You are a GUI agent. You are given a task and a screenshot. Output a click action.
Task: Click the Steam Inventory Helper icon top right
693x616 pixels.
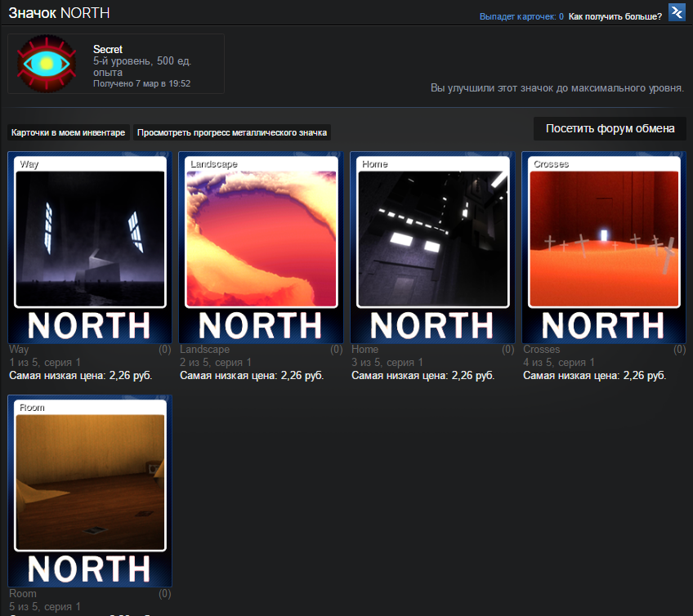pyautogui.click(x=677, y=12)
